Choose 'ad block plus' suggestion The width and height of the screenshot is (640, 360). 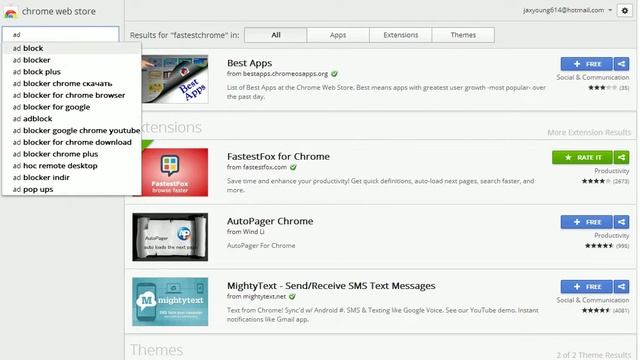[x=72, y=72]
